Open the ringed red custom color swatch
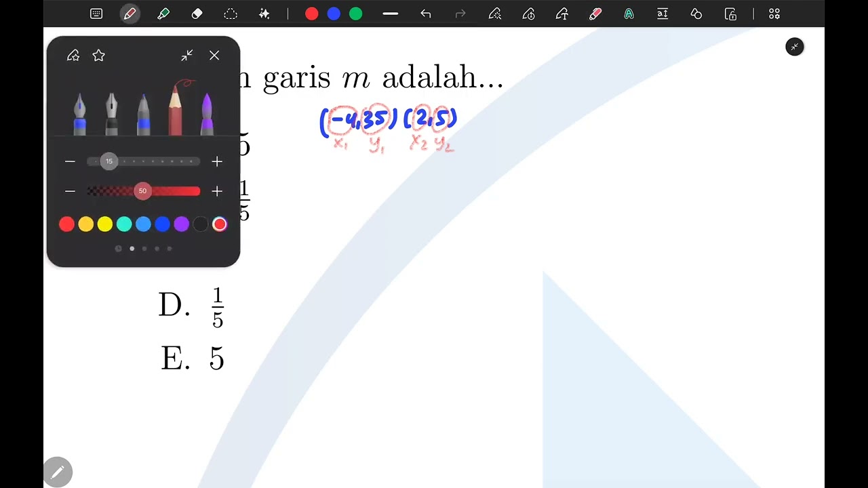 pyautogui.click(x=220, y=224)
